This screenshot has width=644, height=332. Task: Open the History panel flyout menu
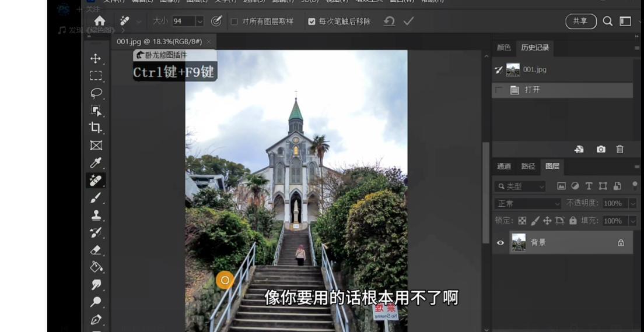tap(636, 48)
